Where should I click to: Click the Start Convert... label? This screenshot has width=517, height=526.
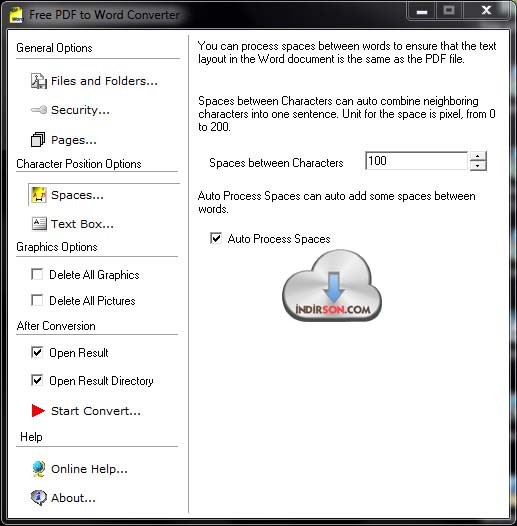[96, 411]
